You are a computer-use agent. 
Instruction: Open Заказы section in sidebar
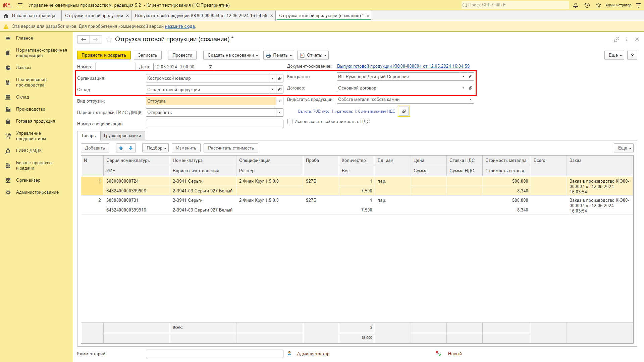[23, 68]
